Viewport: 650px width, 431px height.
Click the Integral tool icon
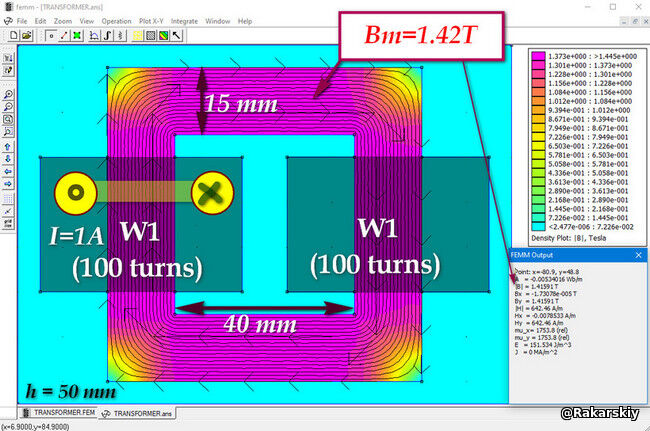coord(107,36)
